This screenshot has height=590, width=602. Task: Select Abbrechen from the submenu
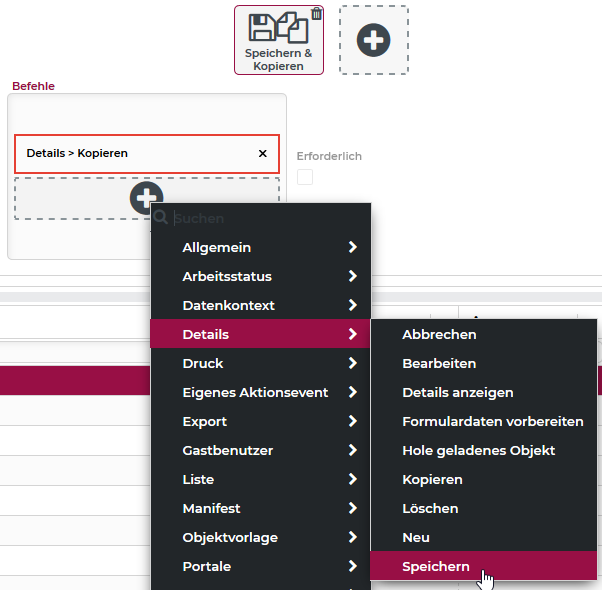pos(439,334)
